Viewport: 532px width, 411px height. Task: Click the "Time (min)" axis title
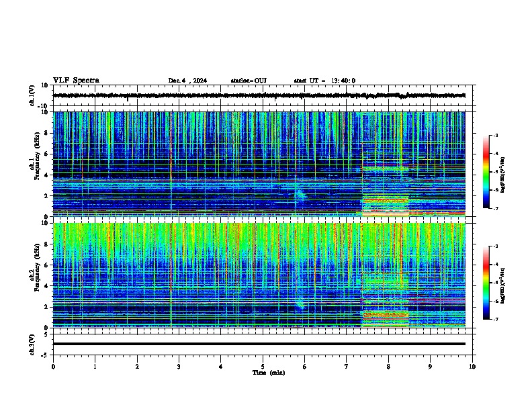269,373
